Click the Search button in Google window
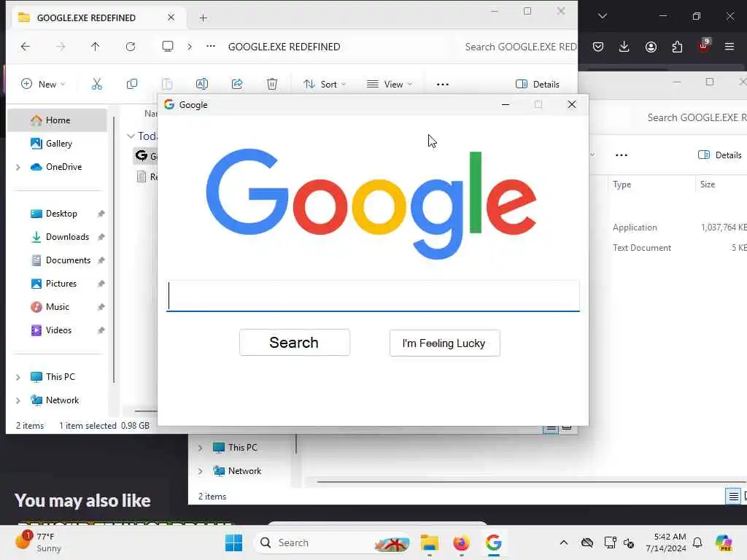The width and height of the screenshot is (747, 560). tap(295, 343)
